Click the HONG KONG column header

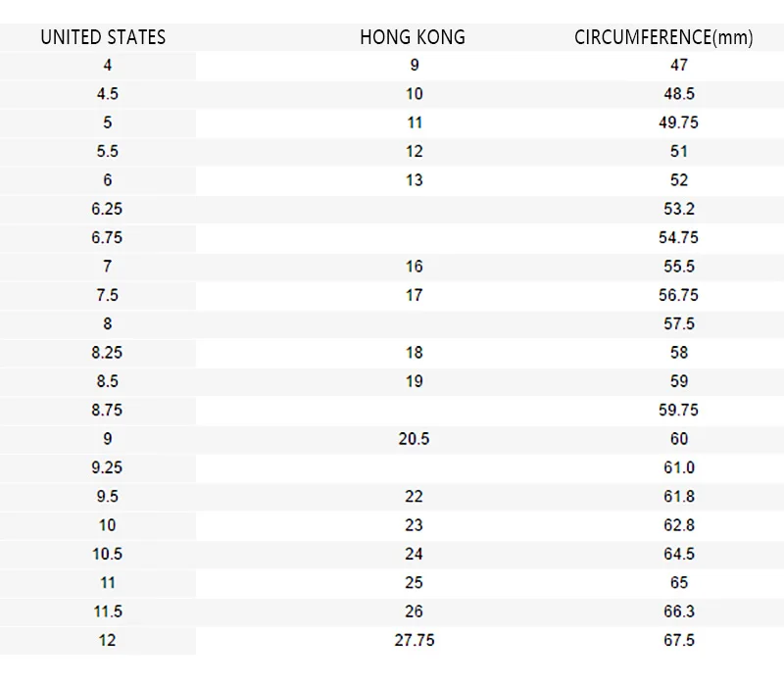413,38
